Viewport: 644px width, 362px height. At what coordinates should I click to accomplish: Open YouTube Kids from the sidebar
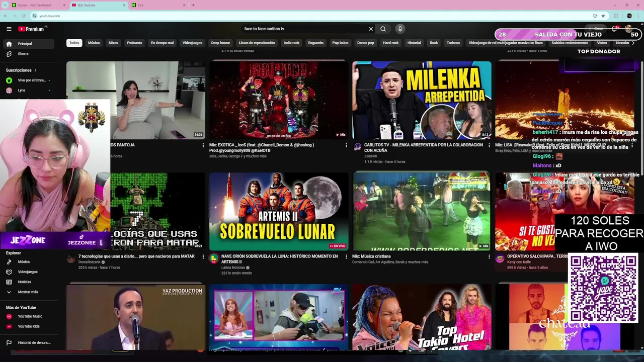point(29,326)
